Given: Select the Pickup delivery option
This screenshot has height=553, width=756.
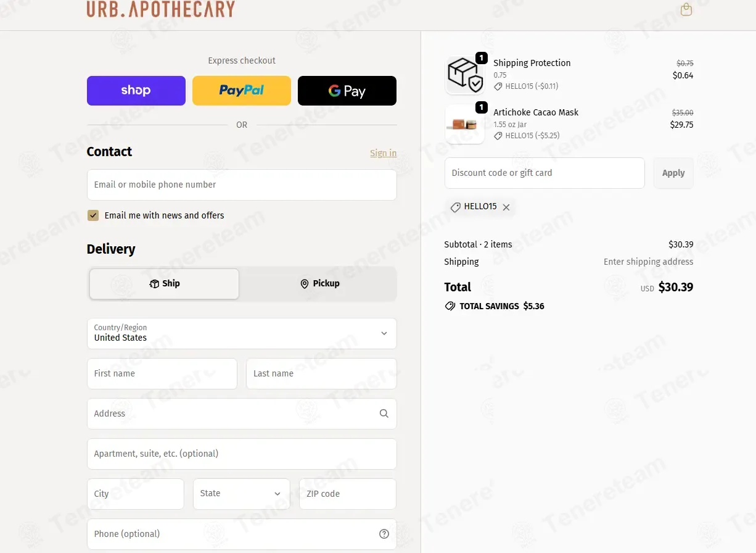Looking at the screenshot, I should 319,284.
